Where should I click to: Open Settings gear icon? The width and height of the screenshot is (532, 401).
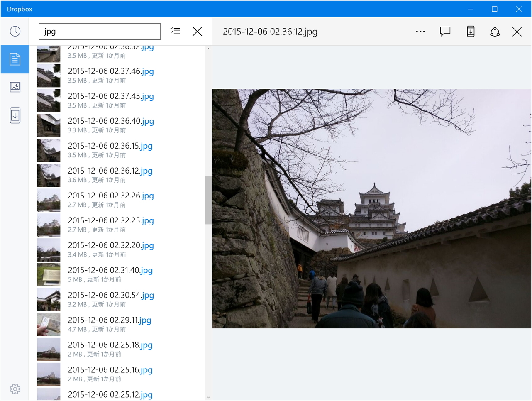point(15,389)
